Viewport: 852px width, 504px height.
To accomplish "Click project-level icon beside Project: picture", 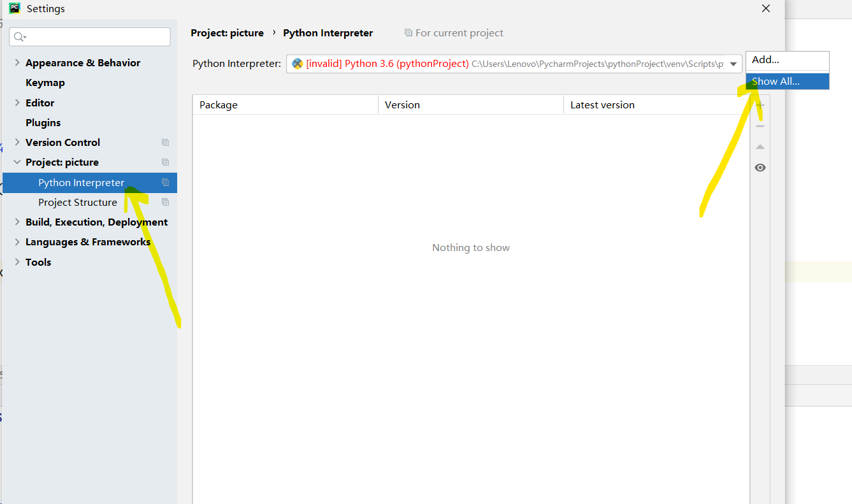I will tap(165, 162).
